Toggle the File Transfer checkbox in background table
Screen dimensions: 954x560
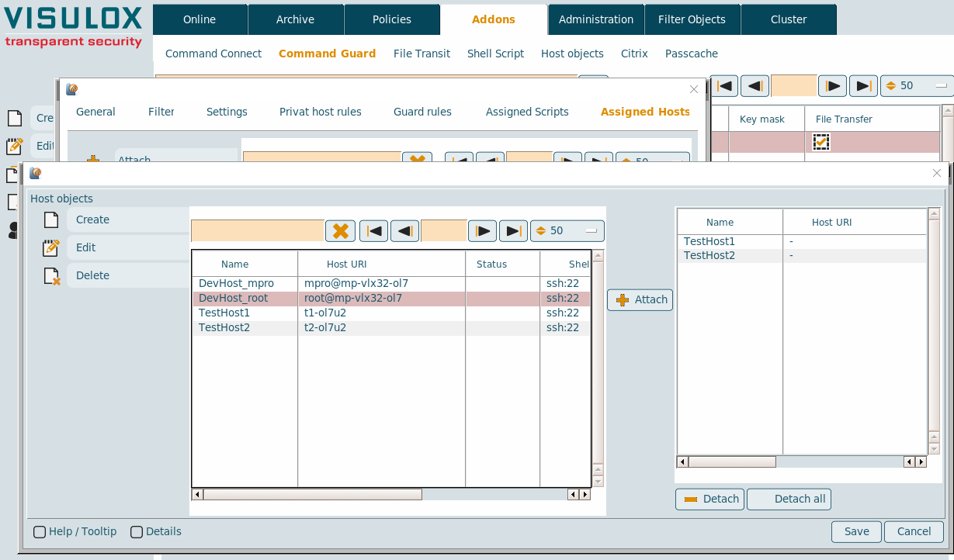820,142
